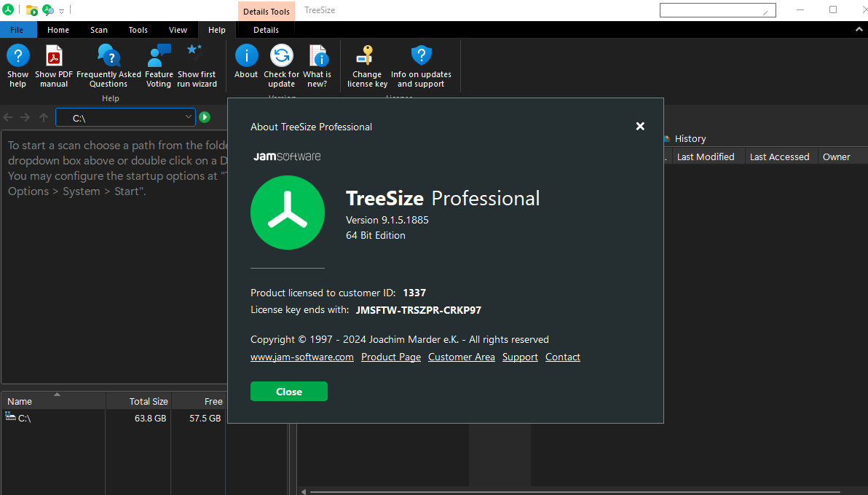Screen dimensions: 868x495
Task: Open Info on updates and support
Action: pyautogui.click(x=421, y=66)
